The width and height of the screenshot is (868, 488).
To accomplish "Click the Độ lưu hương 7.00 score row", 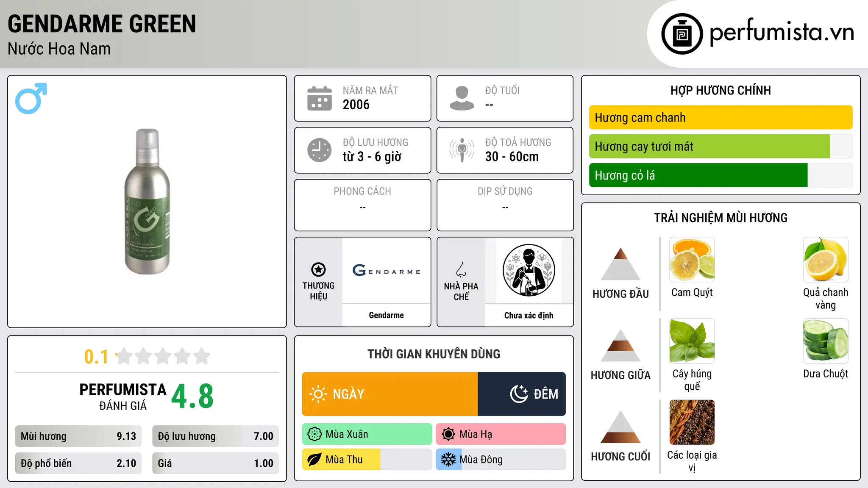I will click(x=215, y=436).
